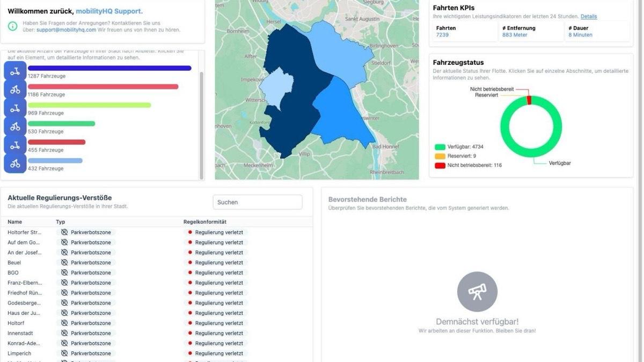This screenshot has height=362, width=644.
Task: Click the no-parking icon in the Beuel row
Action: (x=64, y=263)
